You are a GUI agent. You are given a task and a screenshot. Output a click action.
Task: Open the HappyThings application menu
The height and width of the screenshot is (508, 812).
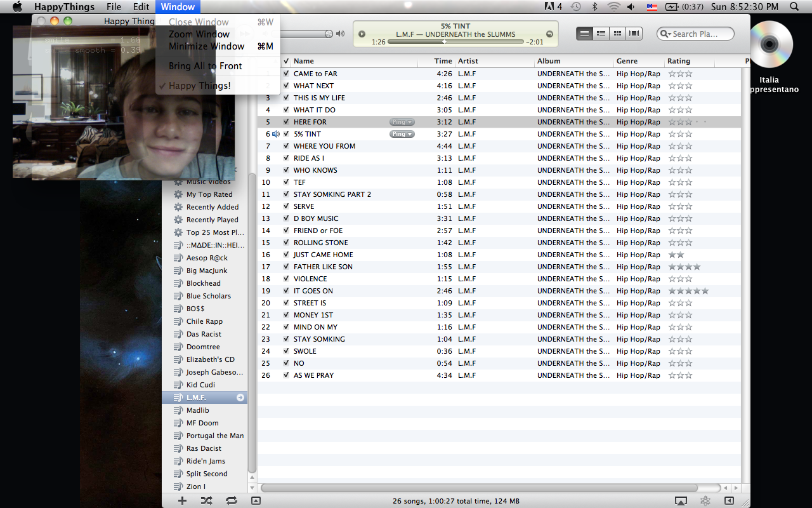pyautogui.click(x=64, y=7)
